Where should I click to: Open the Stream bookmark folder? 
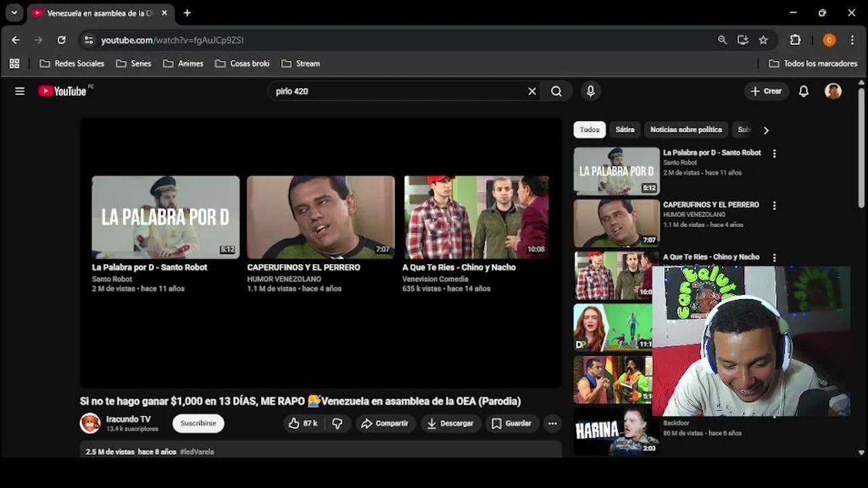click(x=300, y=63)
